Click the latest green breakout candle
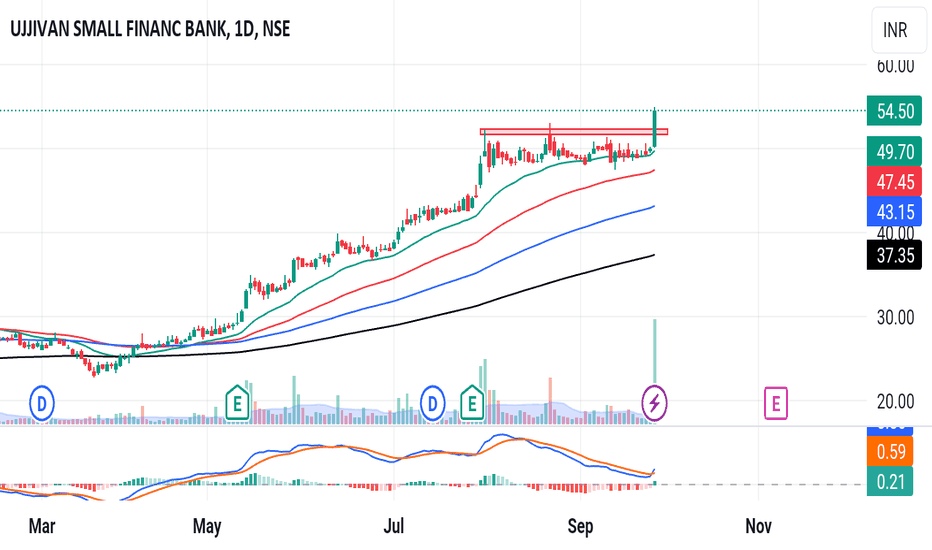 pyautogui.click(x=654, y=127)
